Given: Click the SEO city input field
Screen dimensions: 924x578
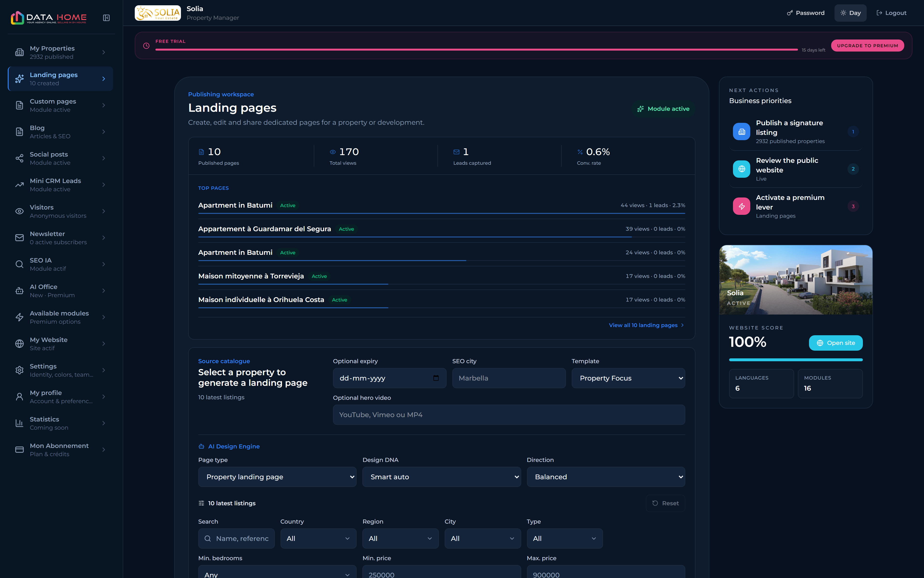Looking at the screenshot, I should 509,378.
